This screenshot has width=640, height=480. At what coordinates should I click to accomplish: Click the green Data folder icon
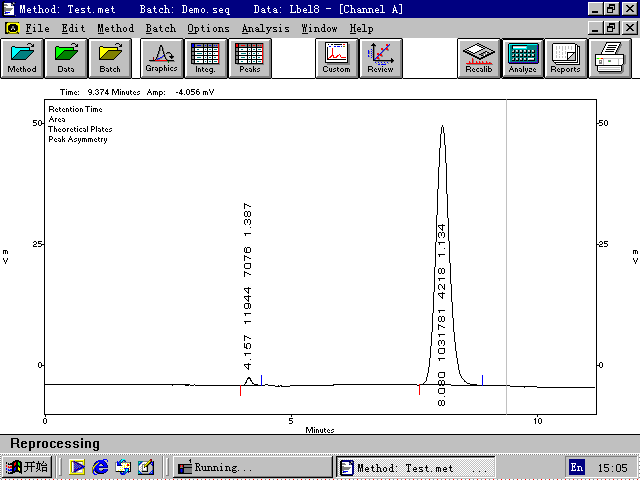pos(66,58)
